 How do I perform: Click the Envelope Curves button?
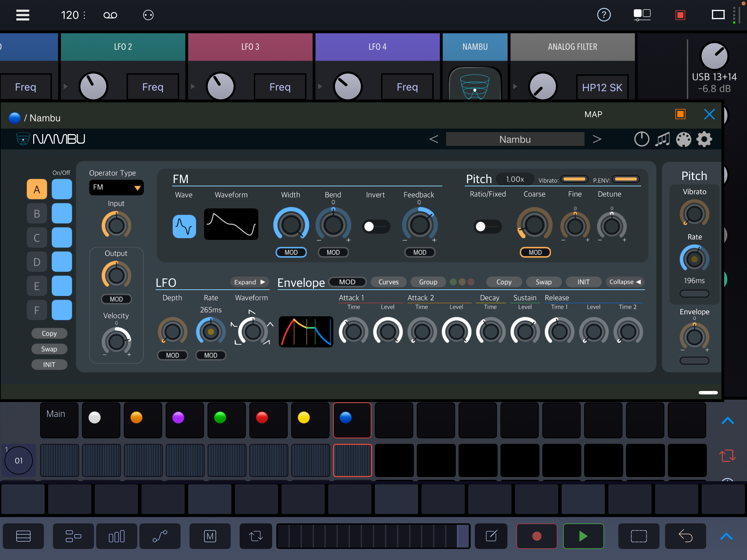tap(388, 282)
